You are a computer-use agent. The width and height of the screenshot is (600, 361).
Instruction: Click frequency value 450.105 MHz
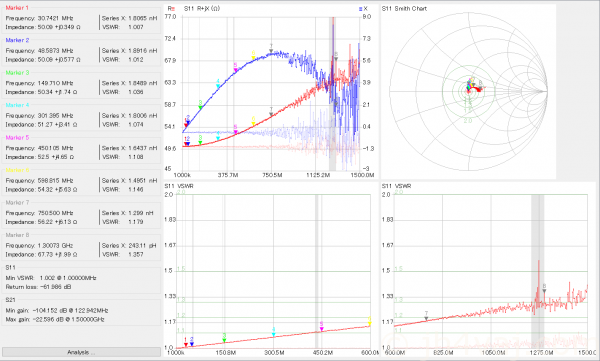[x=55, y=148]
